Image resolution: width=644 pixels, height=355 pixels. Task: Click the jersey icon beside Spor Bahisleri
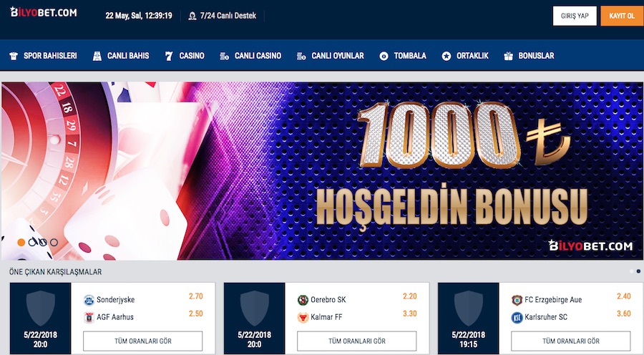[x=14, y=57]
